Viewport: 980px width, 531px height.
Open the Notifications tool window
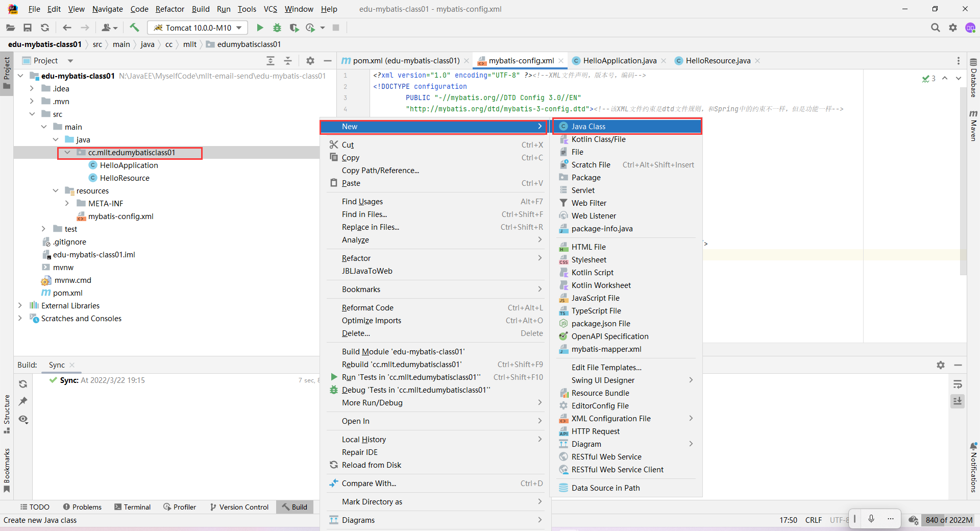tap(973, 468)
